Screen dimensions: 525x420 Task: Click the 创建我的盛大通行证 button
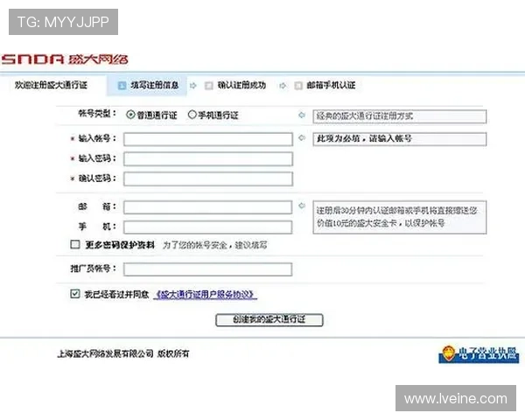[269, 319]
